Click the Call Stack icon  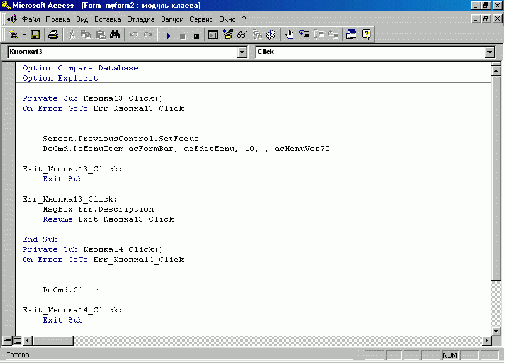tap(257, 34)
